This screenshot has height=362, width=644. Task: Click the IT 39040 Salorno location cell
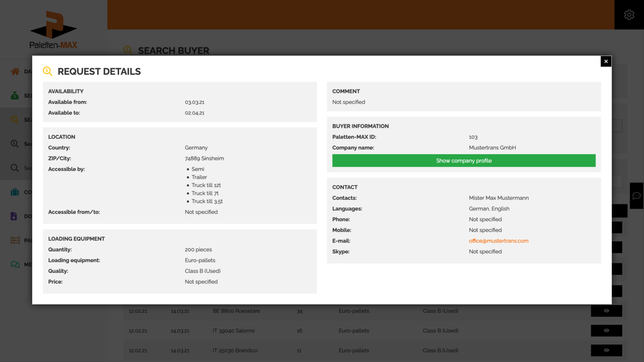tap(233, 331)
